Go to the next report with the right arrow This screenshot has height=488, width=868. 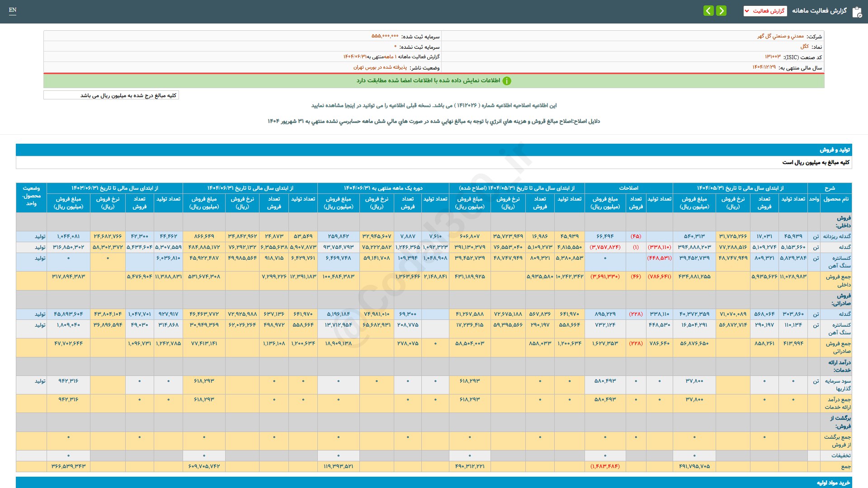722,10
